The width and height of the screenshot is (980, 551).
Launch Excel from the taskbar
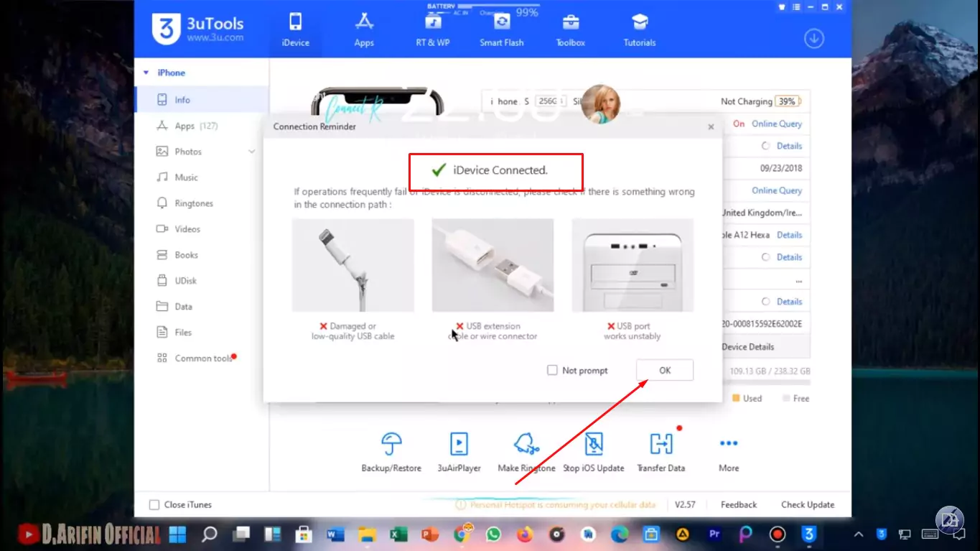coord(398,534)
